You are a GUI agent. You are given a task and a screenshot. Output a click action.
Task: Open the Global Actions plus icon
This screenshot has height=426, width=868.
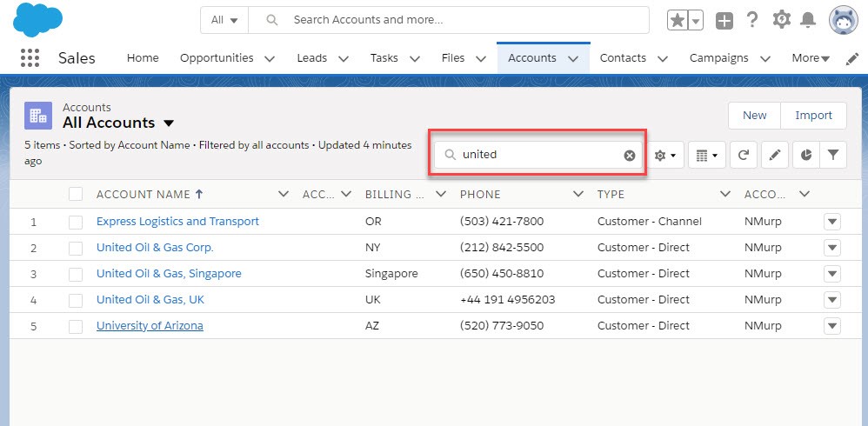tap(724, 21)
